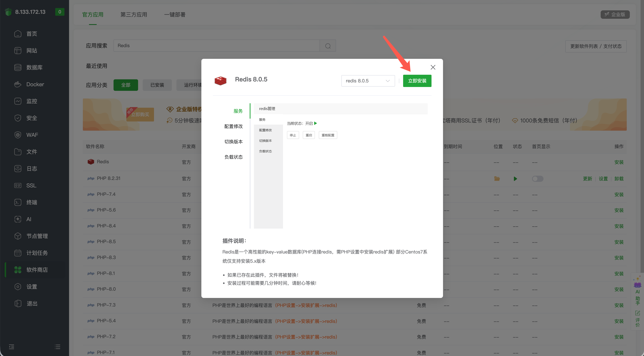Open the 设置 gear icon in sidebar

point(18,287)
